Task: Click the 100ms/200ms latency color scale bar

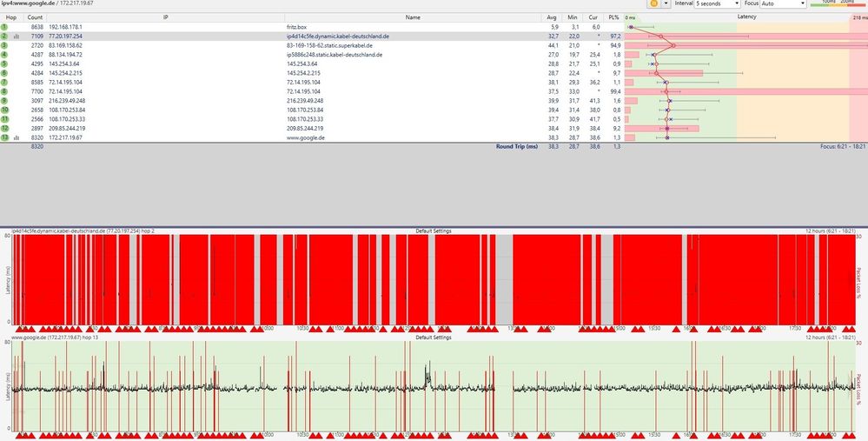Action: point(837,3)
